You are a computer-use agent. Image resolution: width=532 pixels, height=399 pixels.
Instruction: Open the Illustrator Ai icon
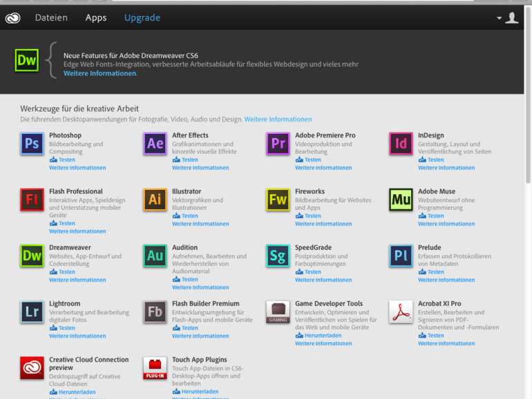[x=155, y=199]
